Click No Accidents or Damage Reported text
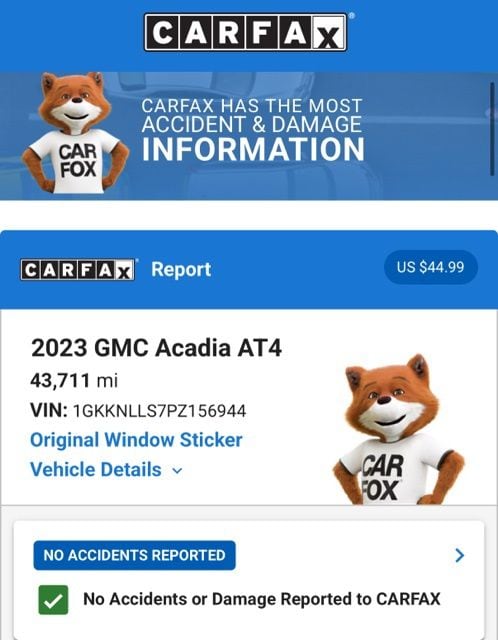This screenshot has width=498, height=640. (262, 599)
